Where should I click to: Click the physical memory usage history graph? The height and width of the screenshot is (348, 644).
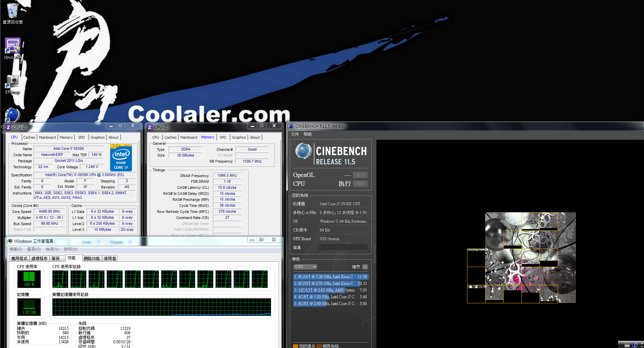(x=162, y=307)
